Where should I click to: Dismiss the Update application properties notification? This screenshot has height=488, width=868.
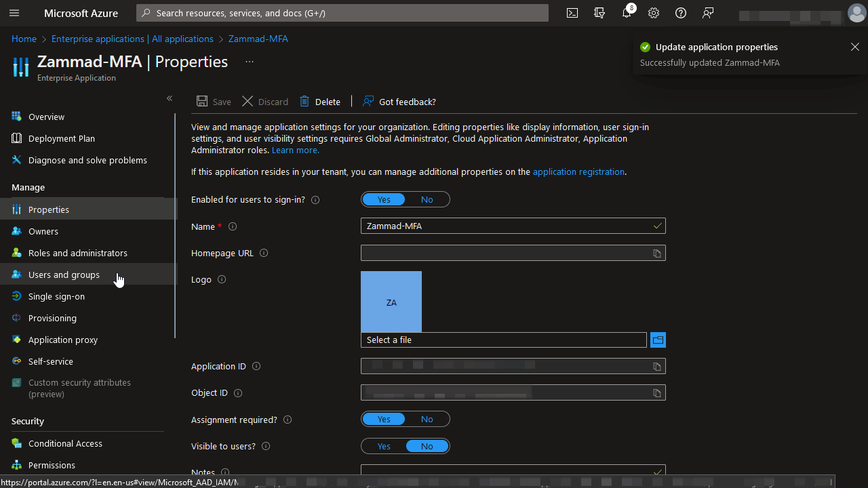(855, 47)
